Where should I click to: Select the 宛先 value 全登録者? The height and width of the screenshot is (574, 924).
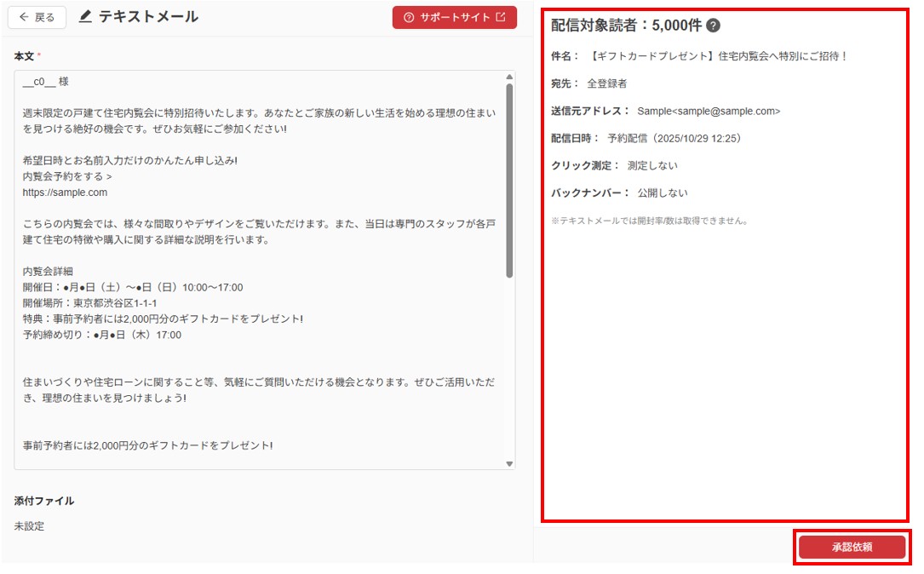click(x=606, y=84)
